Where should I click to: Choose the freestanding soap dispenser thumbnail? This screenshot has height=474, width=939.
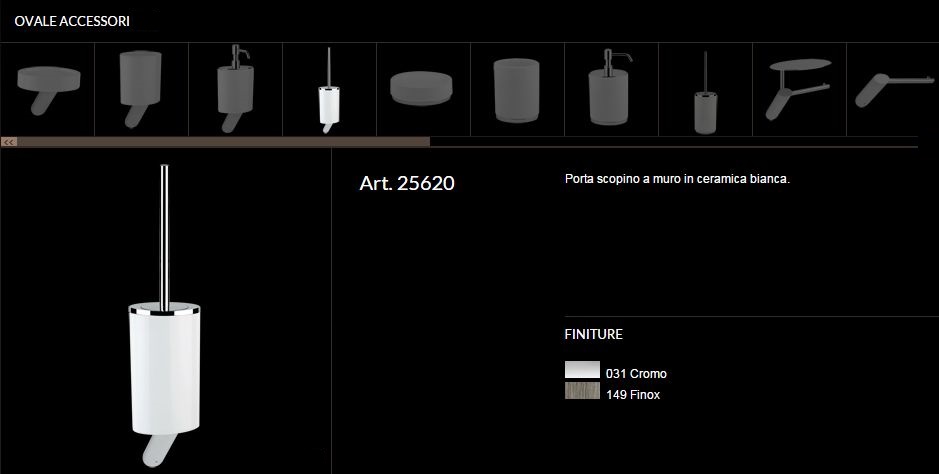coord(611,90)
